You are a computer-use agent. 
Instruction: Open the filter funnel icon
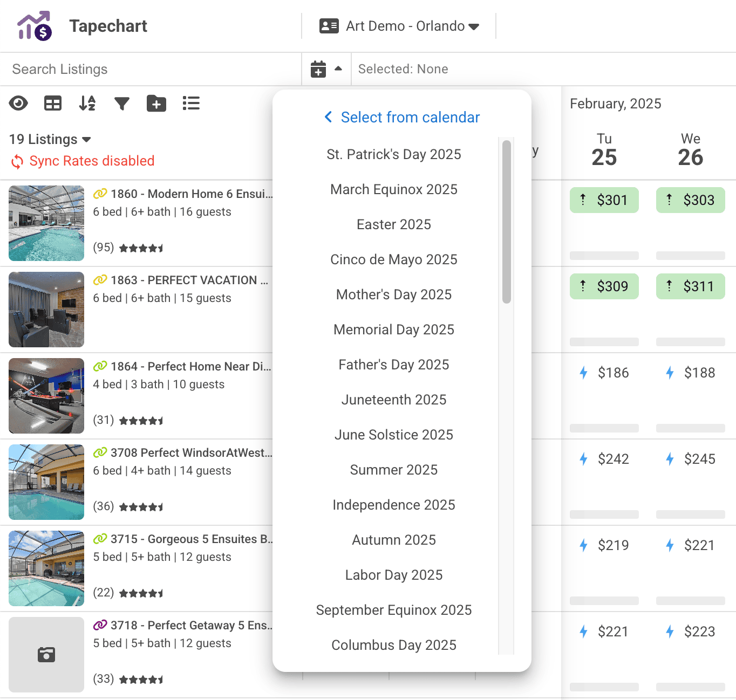122,104
